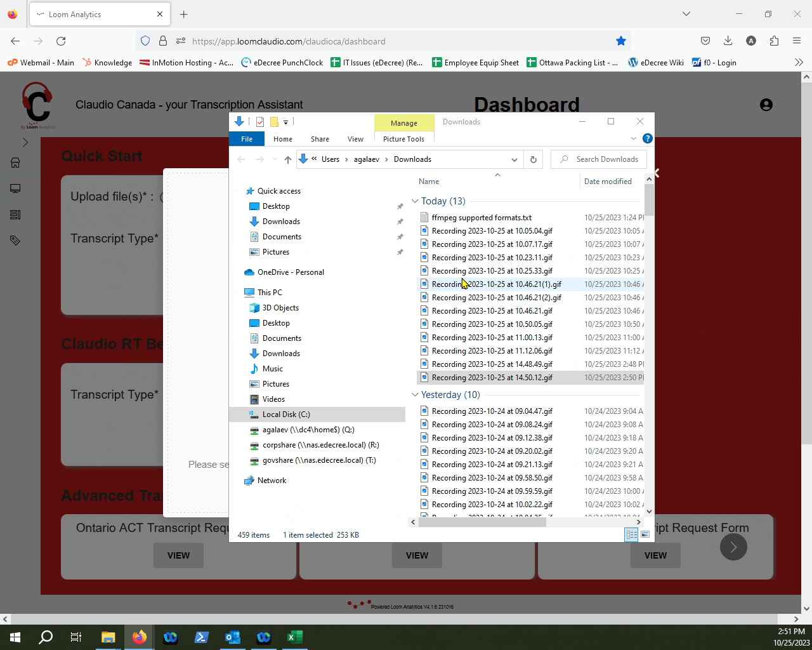
Task: Open the Picture Tools ribbon tab
Action: tap(403, 139)
